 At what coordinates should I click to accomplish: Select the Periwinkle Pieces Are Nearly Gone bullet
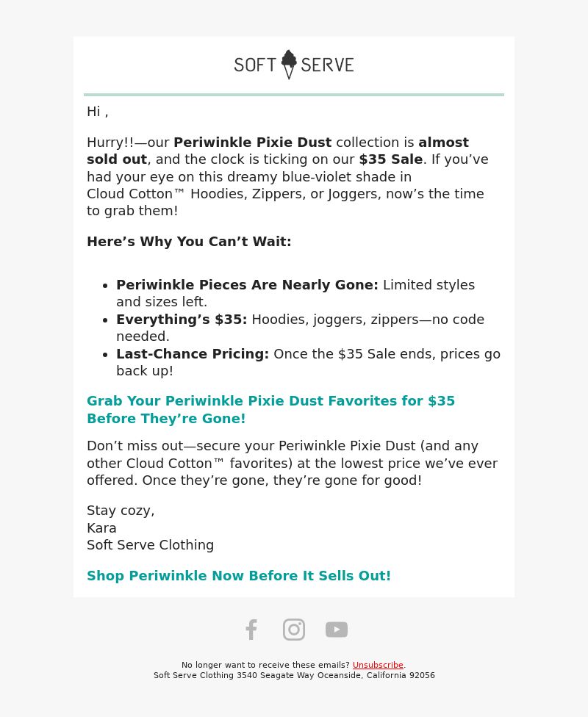tap(247, 285)
